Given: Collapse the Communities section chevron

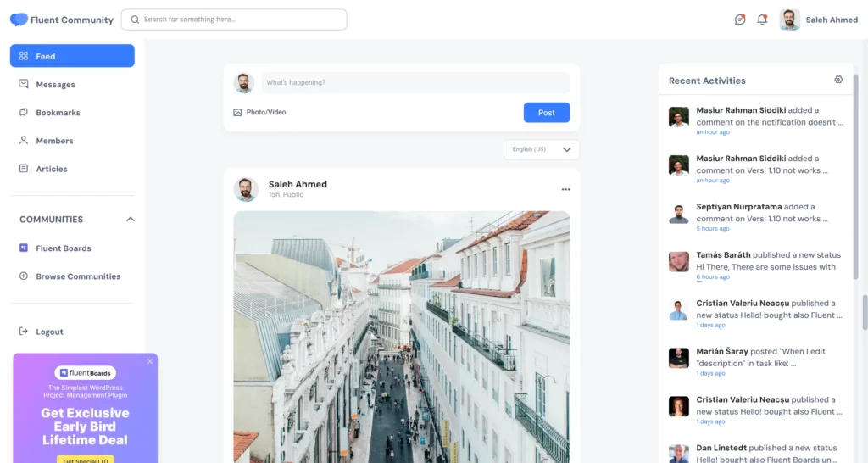Looking at the screenshot, I should [130, 220].
